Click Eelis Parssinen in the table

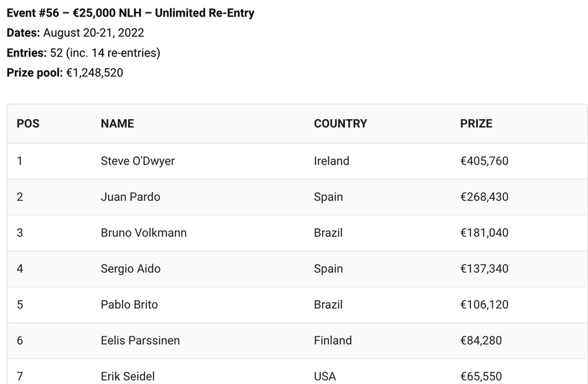click(x=140, y=341)
